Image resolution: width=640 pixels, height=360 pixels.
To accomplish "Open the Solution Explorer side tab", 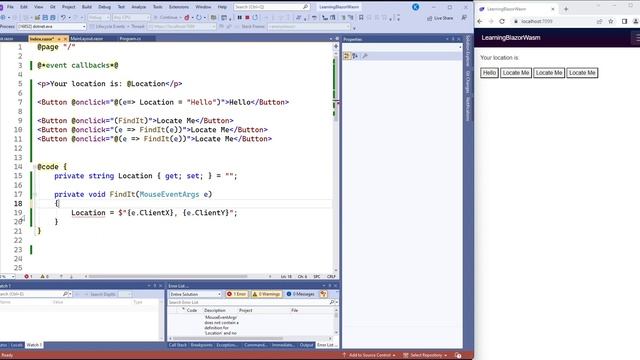I will pyautogui.click(x=468, y=51).
